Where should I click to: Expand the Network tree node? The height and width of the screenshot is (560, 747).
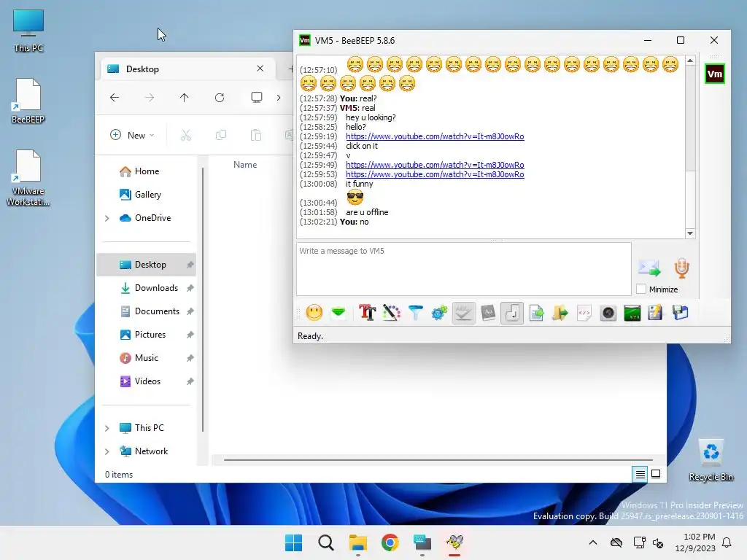tap(107, 451)
